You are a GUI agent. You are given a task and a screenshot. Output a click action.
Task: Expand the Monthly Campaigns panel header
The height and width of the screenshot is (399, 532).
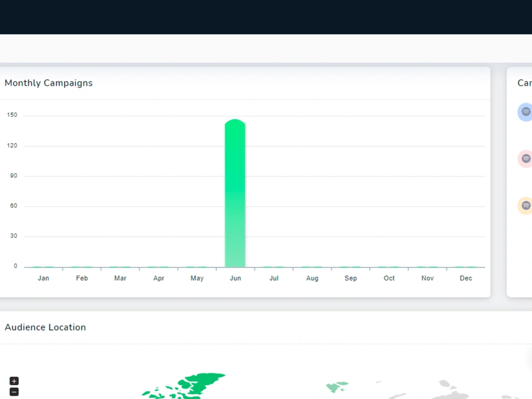48,83
